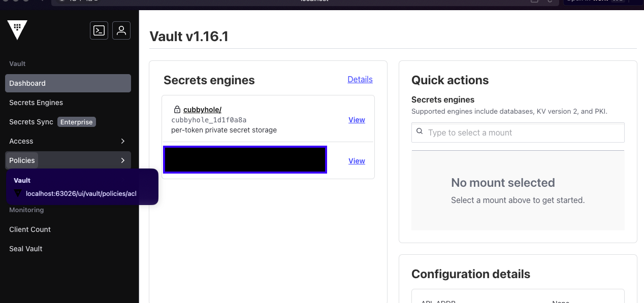Click the cubbyhole_1d1f0a8a accessor text
Image resolution: width=644 pixels, height=303 pixels.
pos(209,120)
